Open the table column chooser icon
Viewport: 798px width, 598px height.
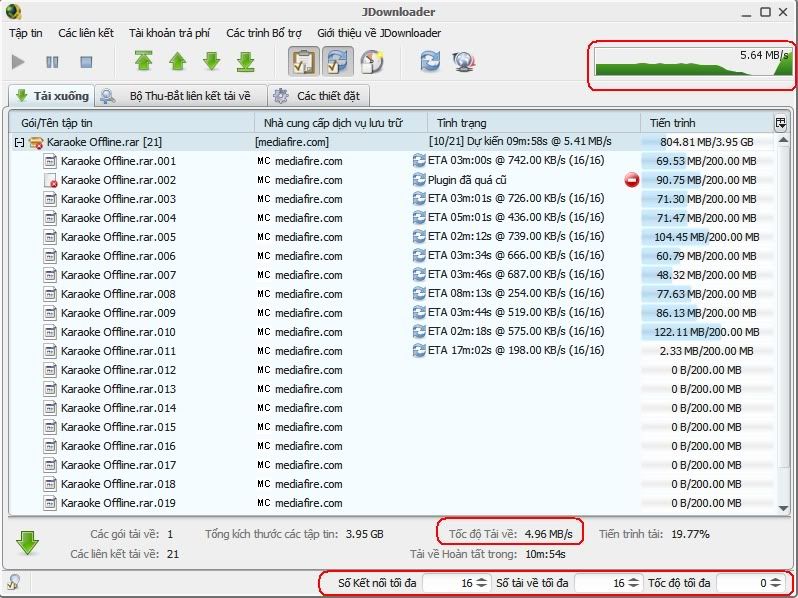(x=780, y=123)
